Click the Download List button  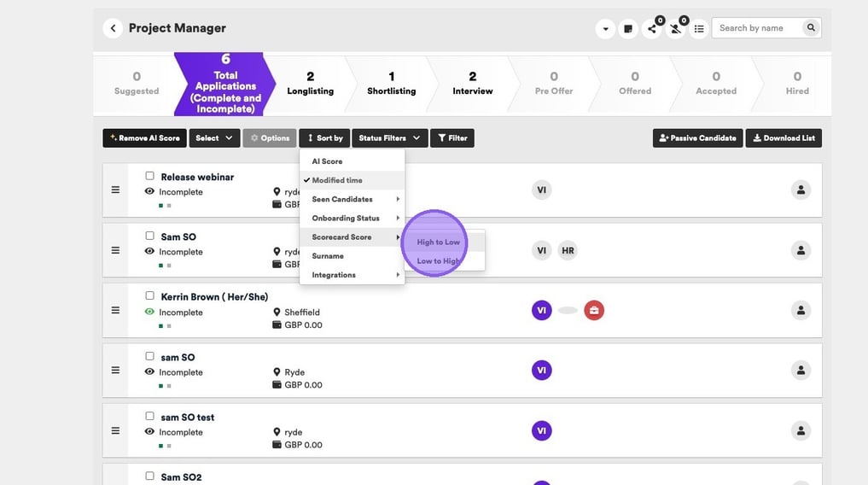(x=783, y=137)
